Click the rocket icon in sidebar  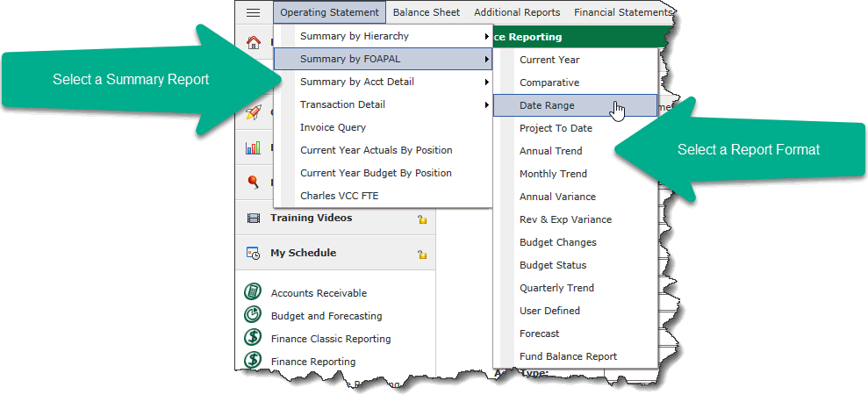click(254, 111)
